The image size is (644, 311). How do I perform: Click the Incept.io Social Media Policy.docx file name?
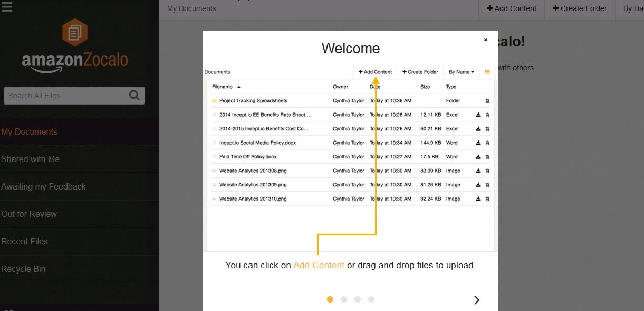[x=258, y=143]
